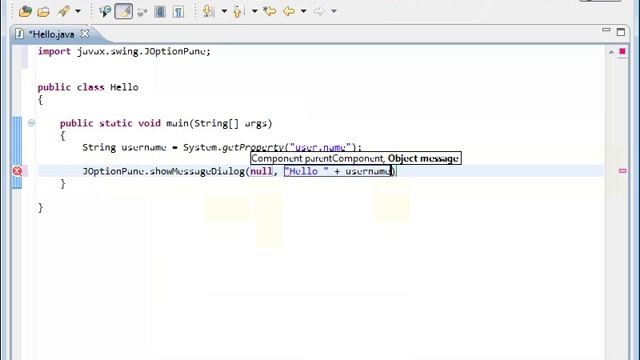Click 'showMessageDialog' method name
This screenshot has height=360, width=640.
click(x=197, y=171)
